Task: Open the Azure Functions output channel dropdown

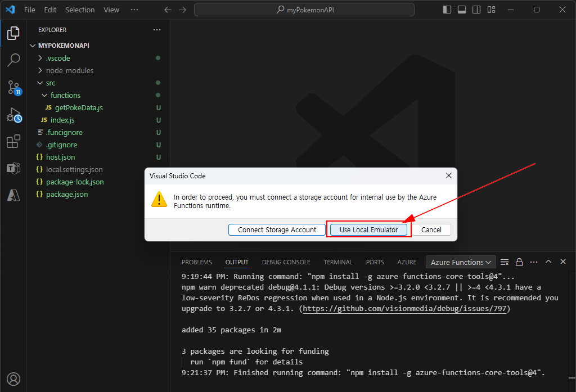Action: [461, 262]
